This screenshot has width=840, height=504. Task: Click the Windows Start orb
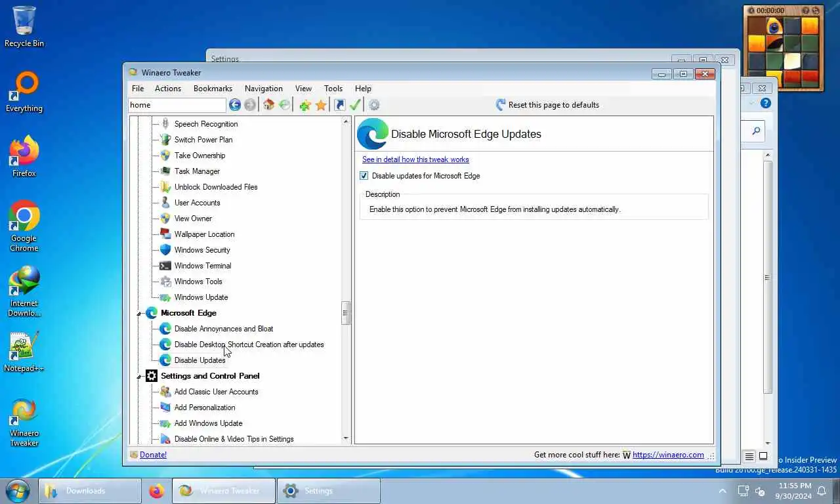click(18, 490)
